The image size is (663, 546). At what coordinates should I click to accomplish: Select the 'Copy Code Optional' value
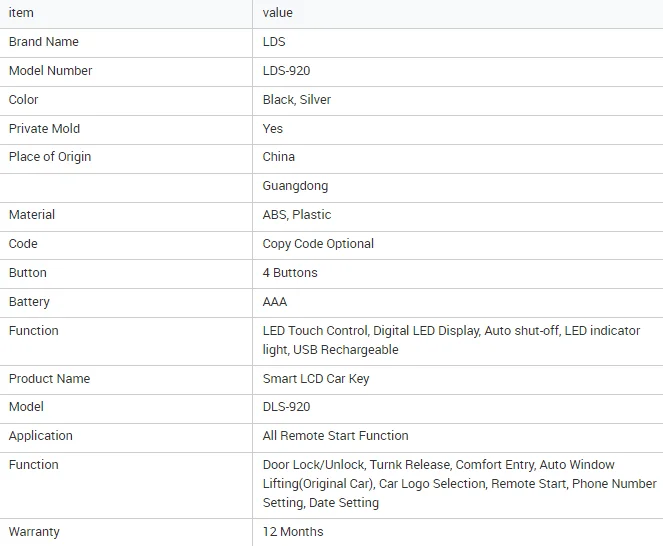[x=318, y=244]
